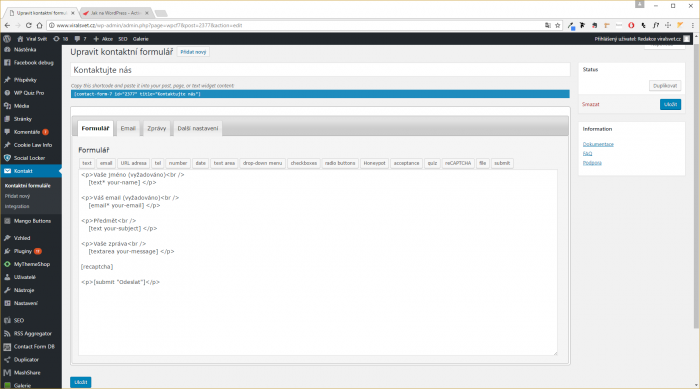Bookmark page with star icon
This screenshot has width=700, height=389.
(x=558, y=25)
